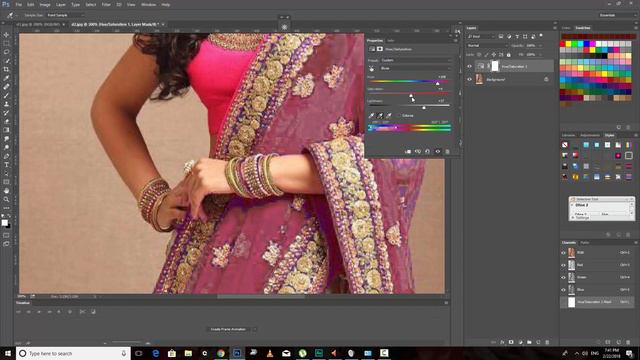Click the Saturation slider handle
This screenshot has width=640, height=360.
tap(411, 95)
